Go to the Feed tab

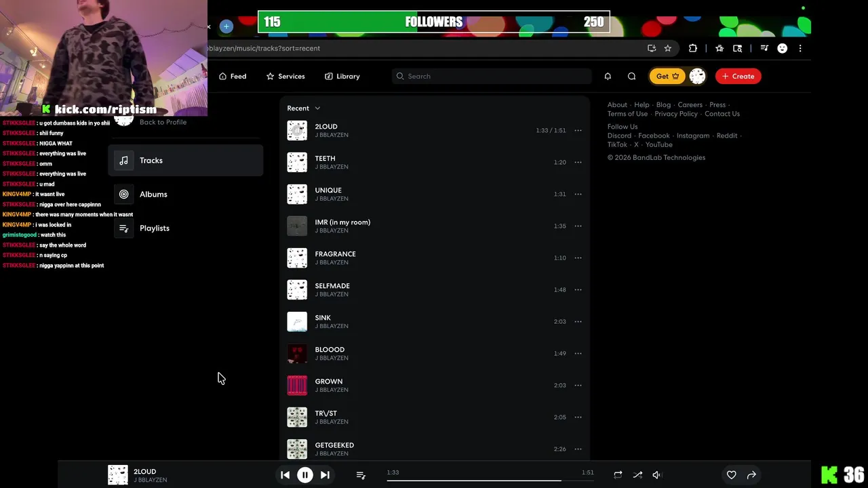[x=233, y=76]
